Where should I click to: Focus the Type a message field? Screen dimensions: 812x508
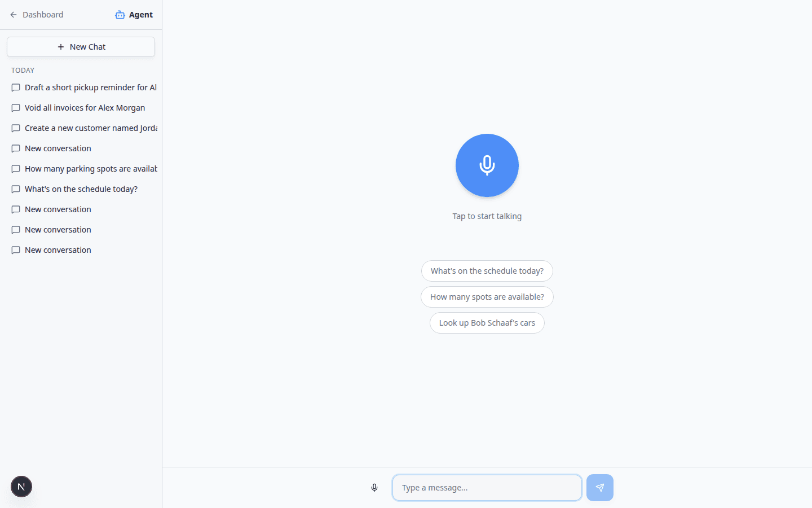click(487, 488)
